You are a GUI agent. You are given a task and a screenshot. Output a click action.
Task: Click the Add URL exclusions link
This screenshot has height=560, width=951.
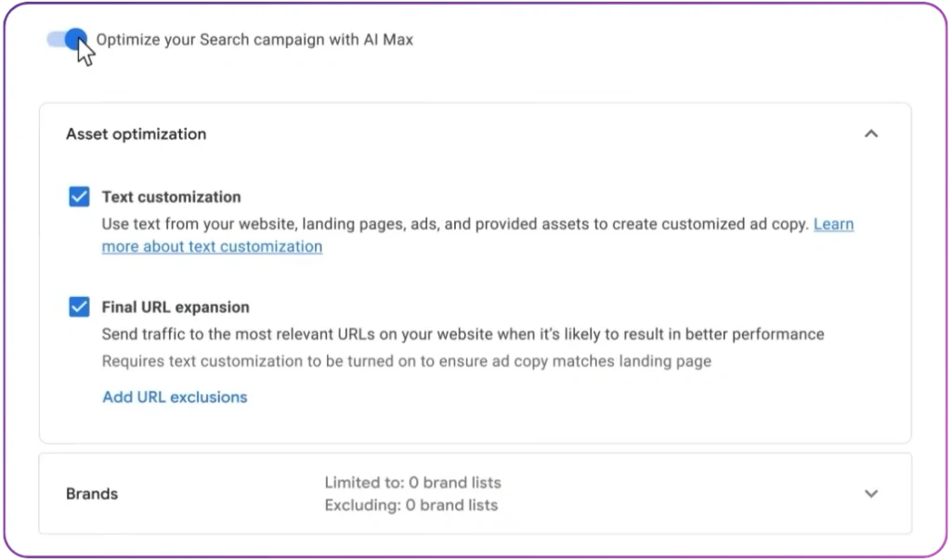[x=175, y=397]
